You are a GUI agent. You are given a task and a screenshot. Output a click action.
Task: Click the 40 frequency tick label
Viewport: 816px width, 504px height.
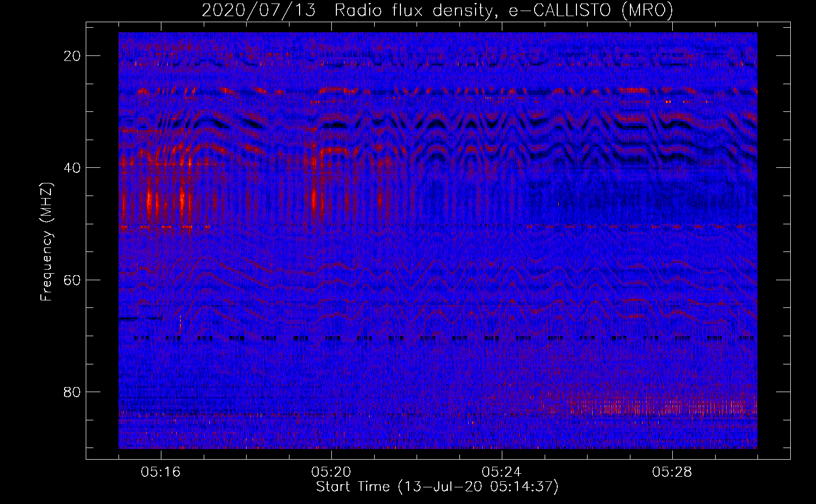pyautogui.click(x=73, y=168)
